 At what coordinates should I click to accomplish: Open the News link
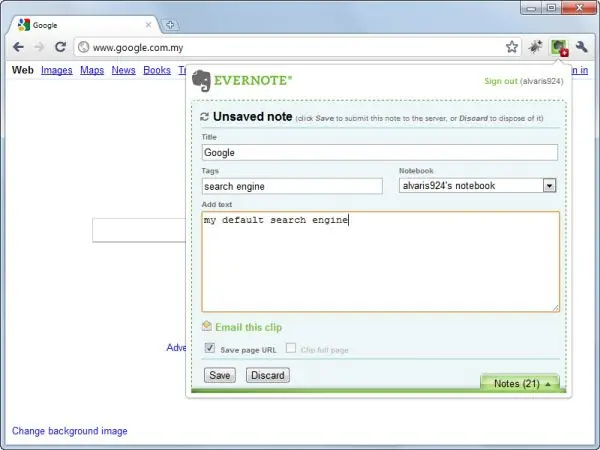point(123,70)
